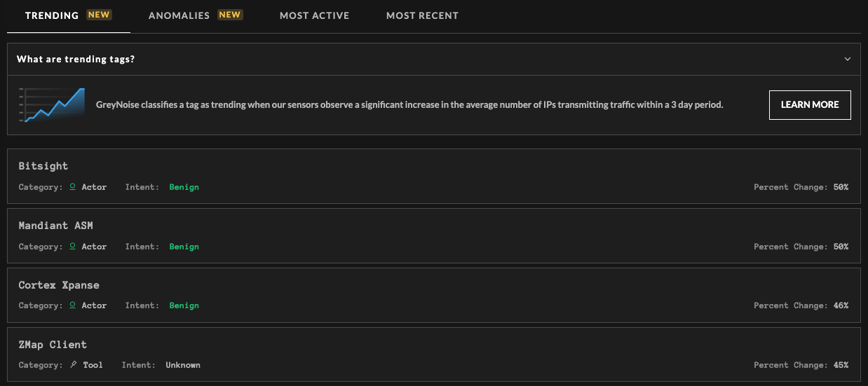Click the GreyNoise trending description text
The height and width of the screenshot is (386, 868).
pyautogui.click(x=409, y=105)
